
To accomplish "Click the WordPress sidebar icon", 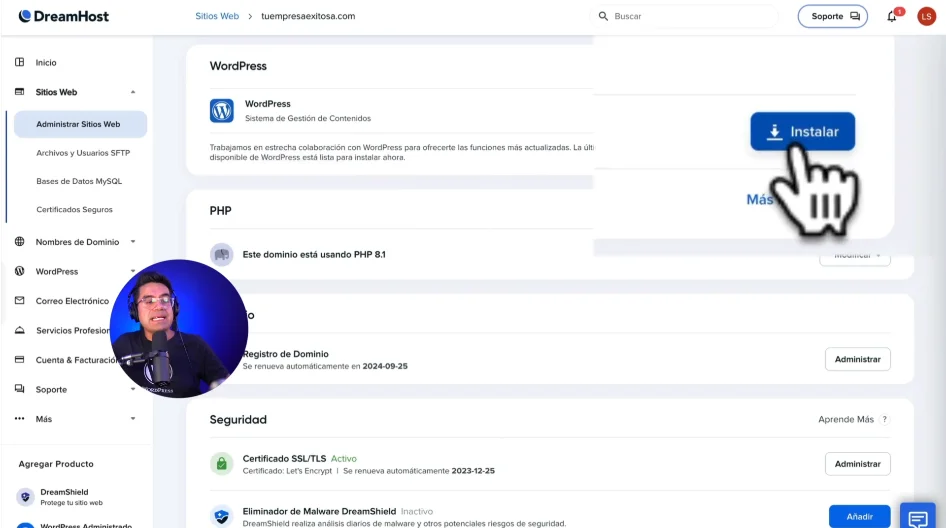I will click(x=19, y=271).
